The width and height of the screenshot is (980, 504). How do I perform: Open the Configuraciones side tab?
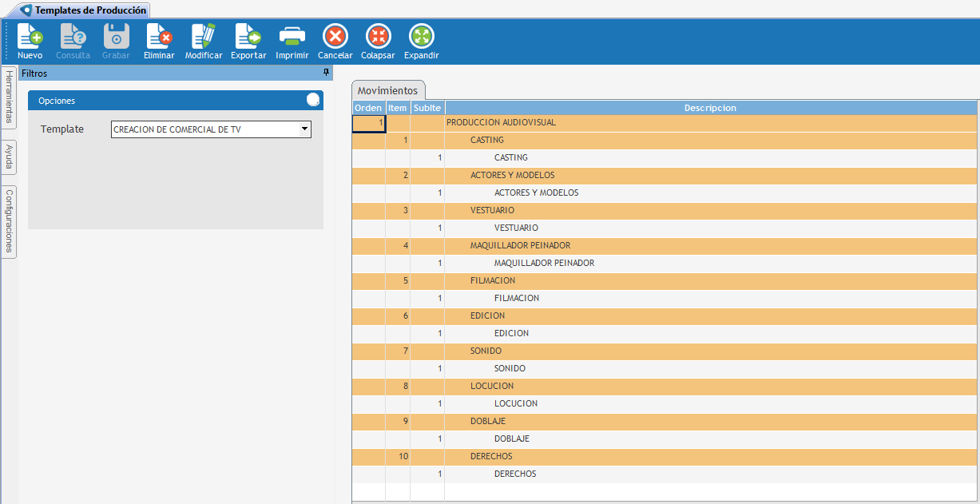9,221
